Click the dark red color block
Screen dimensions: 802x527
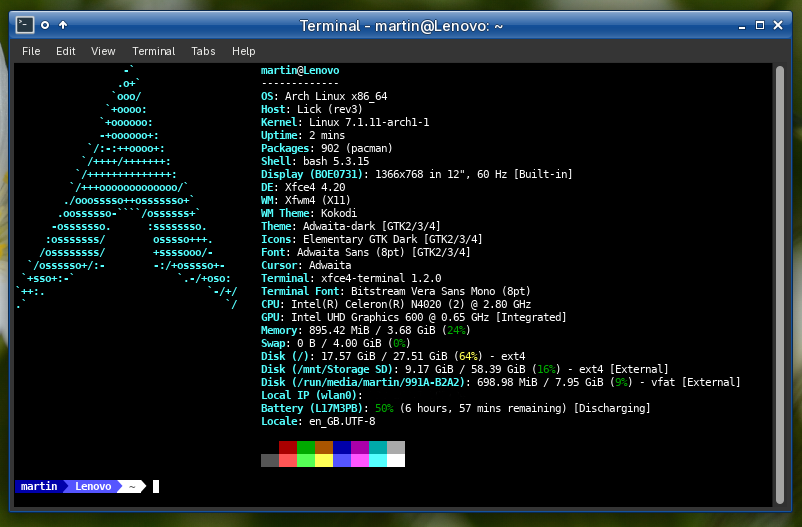(x=288, y=447)
